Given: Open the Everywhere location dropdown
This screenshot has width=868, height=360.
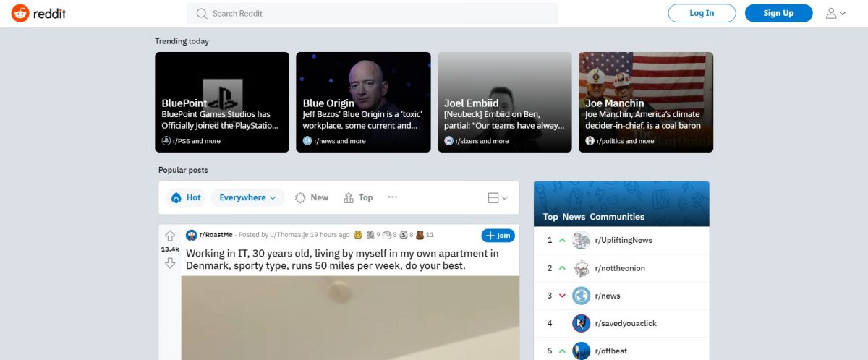Looking at the screenshot, I should coord(248,197).
